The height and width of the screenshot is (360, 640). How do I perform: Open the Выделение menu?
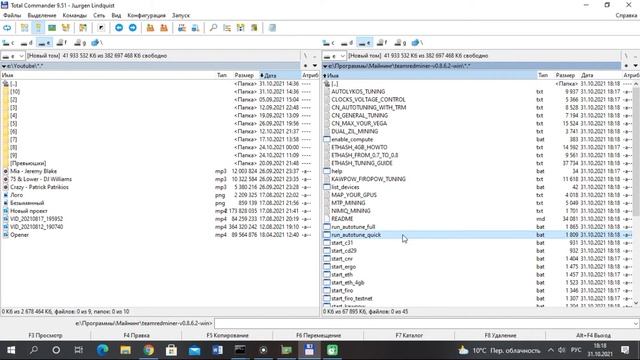point(42,15)
